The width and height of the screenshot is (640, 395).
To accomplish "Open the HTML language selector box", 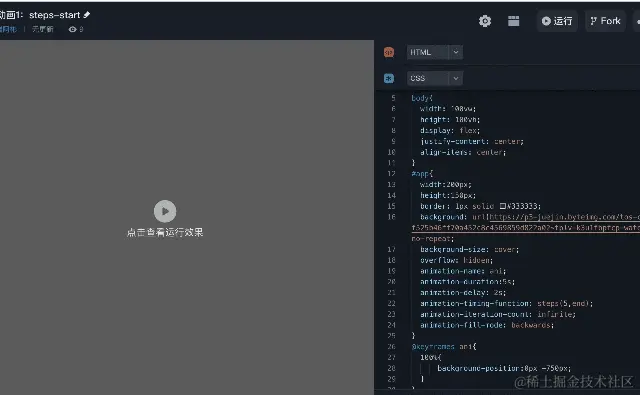I will click(x=435, y=52).
